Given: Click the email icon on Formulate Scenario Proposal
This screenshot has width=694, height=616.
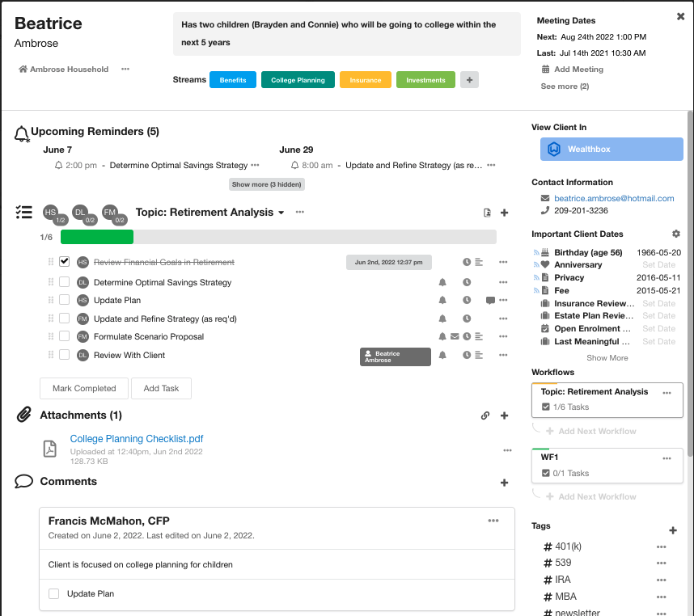Looking at the screenshot, I should pos(455,336).
